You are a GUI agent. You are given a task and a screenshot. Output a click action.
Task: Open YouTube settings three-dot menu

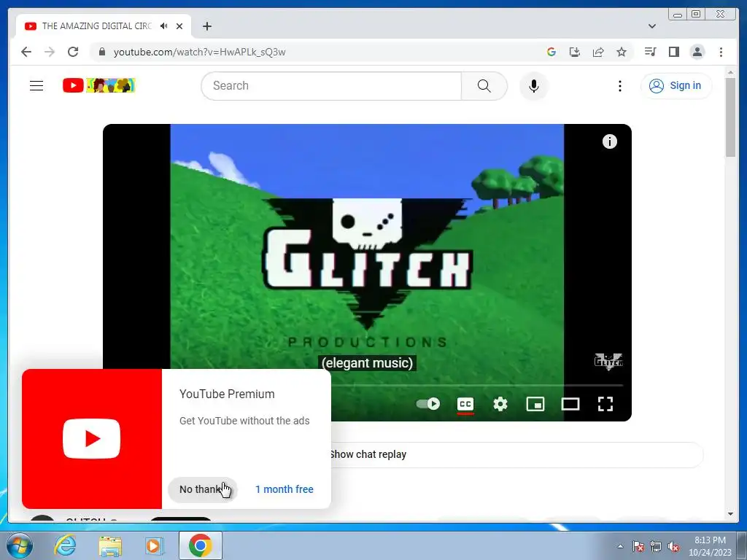[x=620, y=86]
